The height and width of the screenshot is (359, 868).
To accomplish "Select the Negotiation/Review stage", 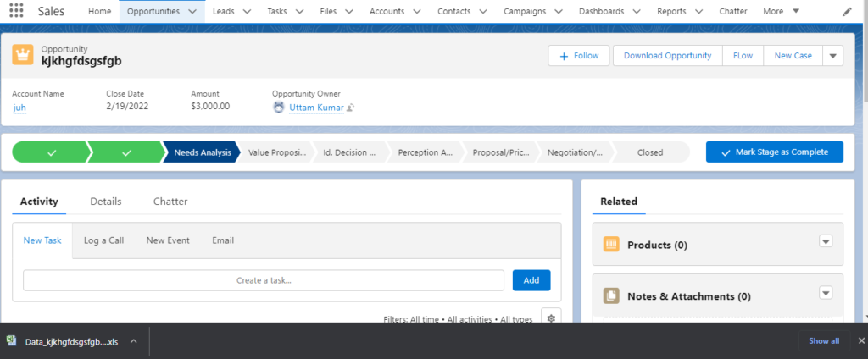I will click(576, 152).
